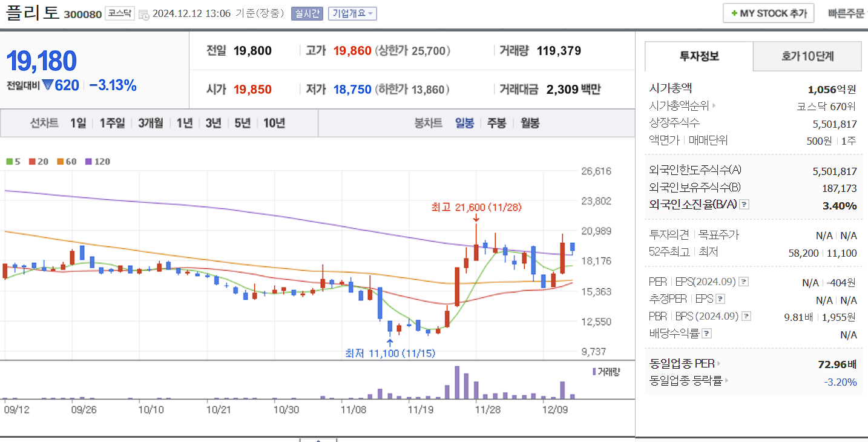Viewport: 868px width, 442px height.
Task: Switch to the 호가 10단계 tab
Action: tap(807, 56)
